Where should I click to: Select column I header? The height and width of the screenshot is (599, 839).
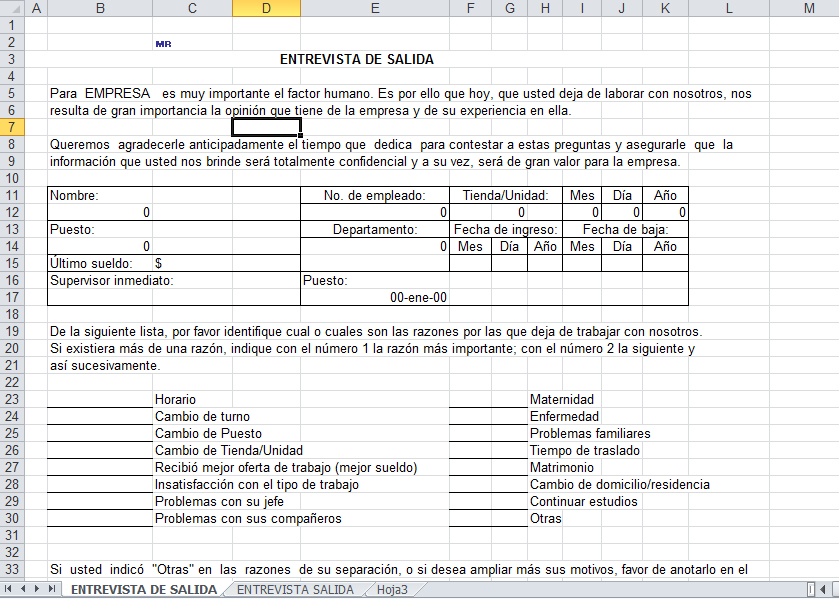click(582, 8)
